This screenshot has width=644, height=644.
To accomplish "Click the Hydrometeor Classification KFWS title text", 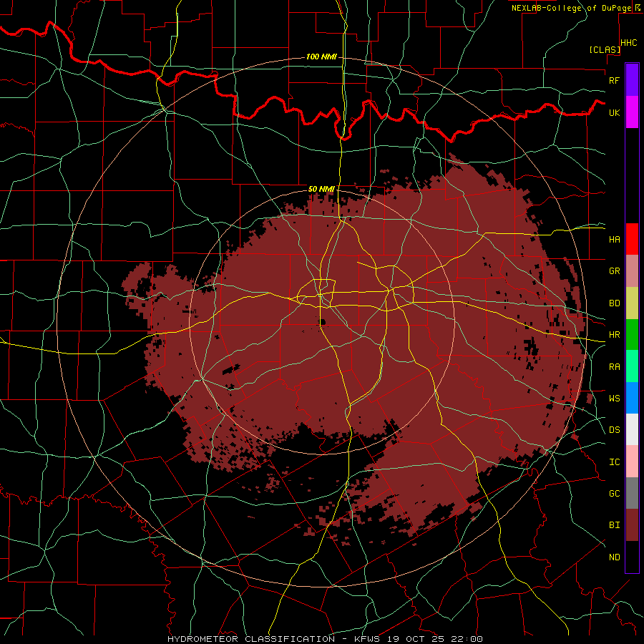I will 325,639.
